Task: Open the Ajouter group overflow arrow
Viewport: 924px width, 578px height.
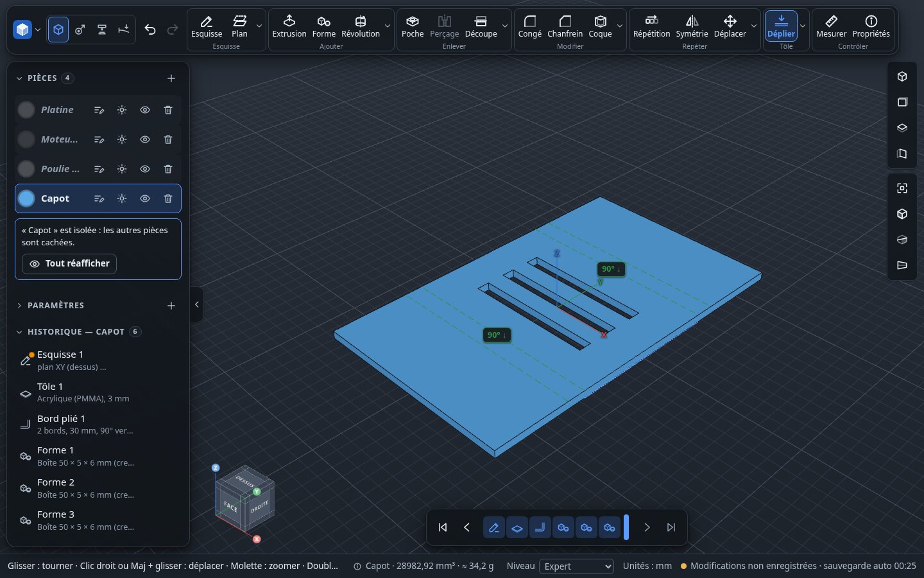Action: [388, 26]
